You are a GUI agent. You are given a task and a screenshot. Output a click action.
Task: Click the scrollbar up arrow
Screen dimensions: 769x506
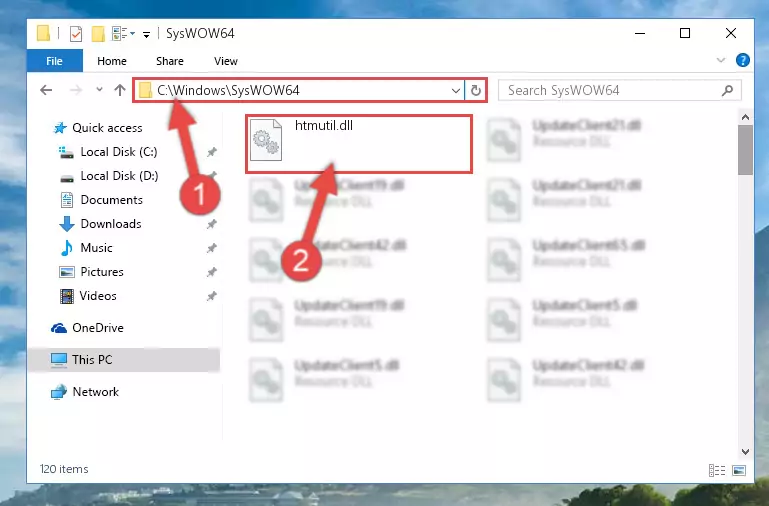pyautogui.click(x=745, y=117)
